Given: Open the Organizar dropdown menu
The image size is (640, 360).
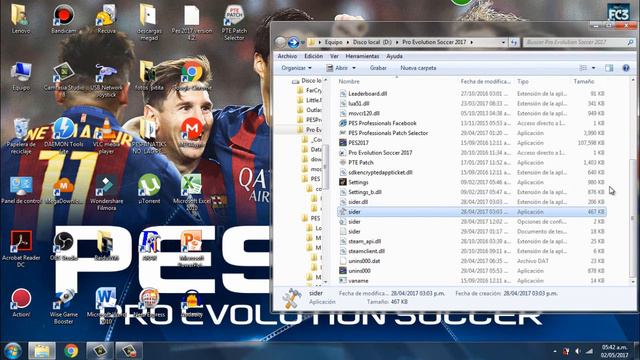Looking at the screenshot, I should (x=296, y=68).
